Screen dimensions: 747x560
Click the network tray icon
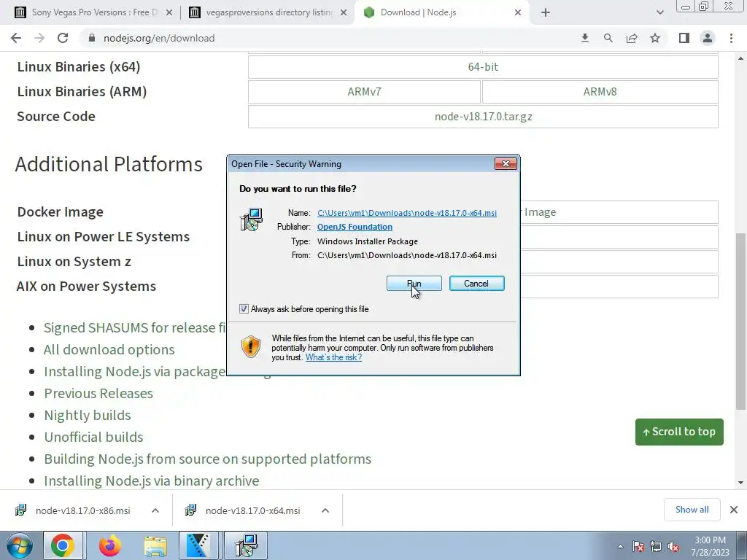[656, 546]
